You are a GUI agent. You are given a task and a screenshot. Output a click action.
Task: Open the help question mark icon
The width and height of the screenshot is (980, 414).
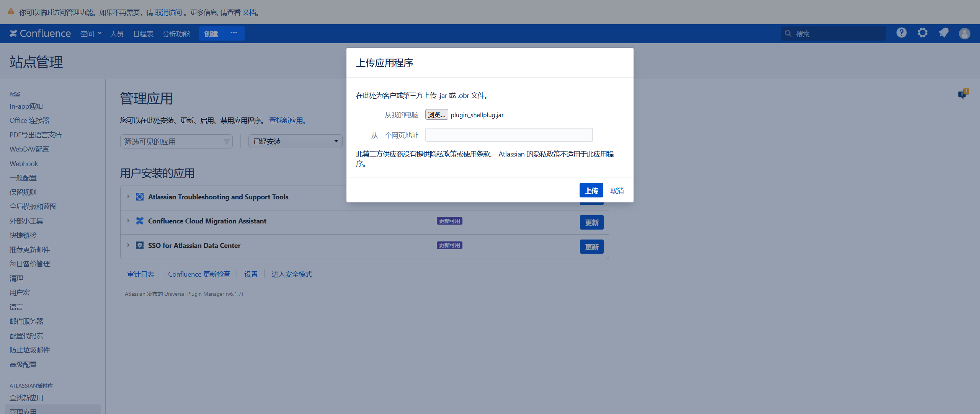click(902, 33)
